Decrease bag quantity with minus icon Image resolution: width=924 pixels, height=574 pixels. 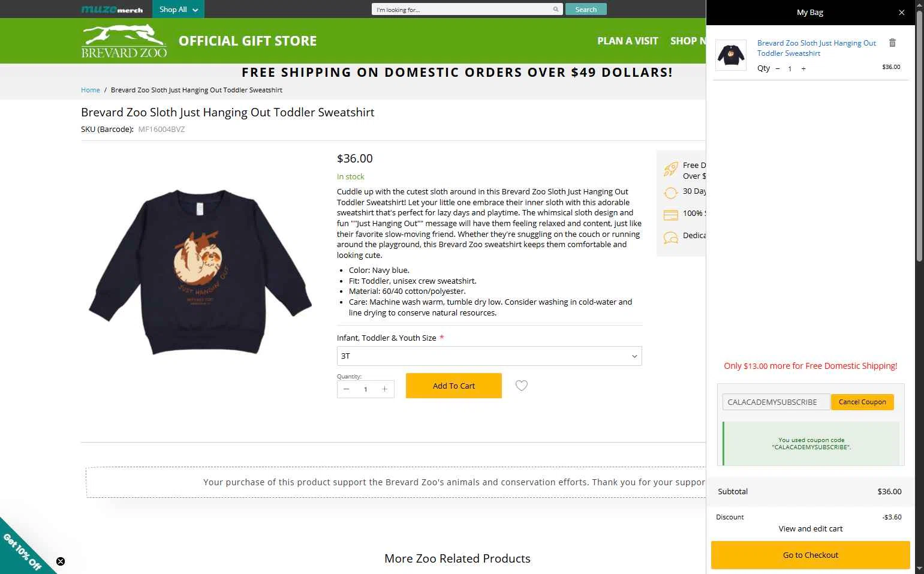coord(778,69)
